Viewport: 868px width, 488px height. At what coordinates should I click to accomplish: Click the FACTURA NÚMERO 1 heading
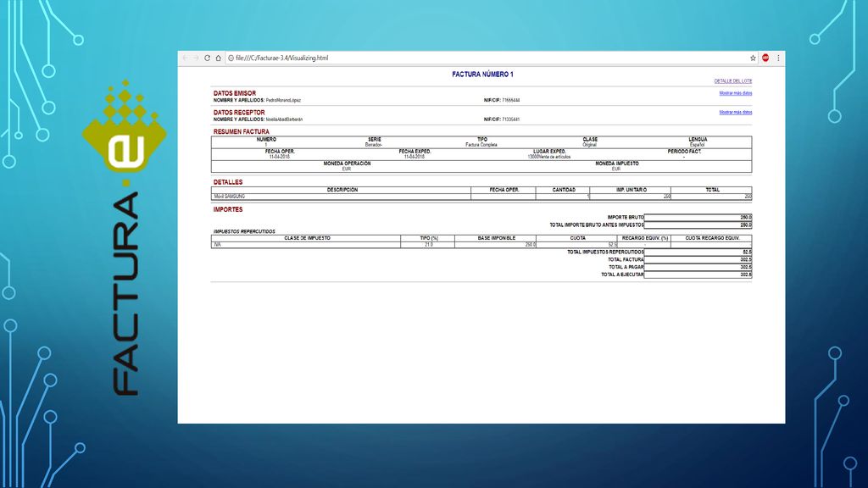click(482, 75)
